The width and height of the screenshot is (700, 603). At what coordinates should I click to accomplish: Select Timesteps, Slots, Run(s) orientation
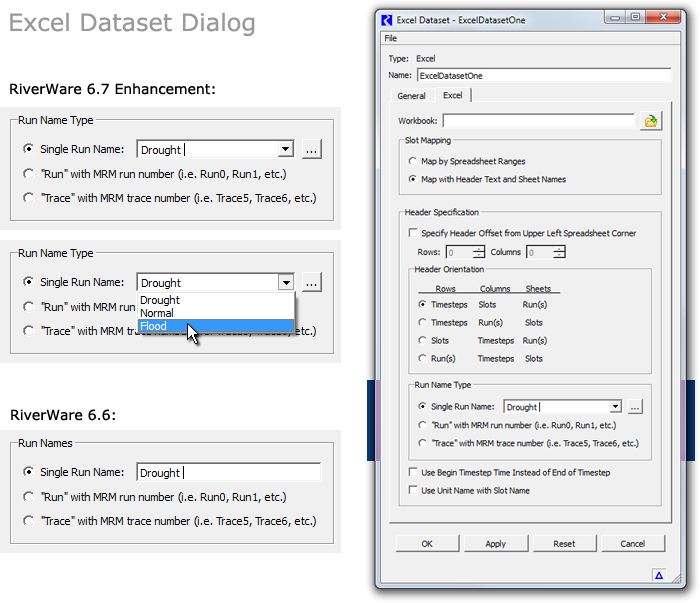422,304
